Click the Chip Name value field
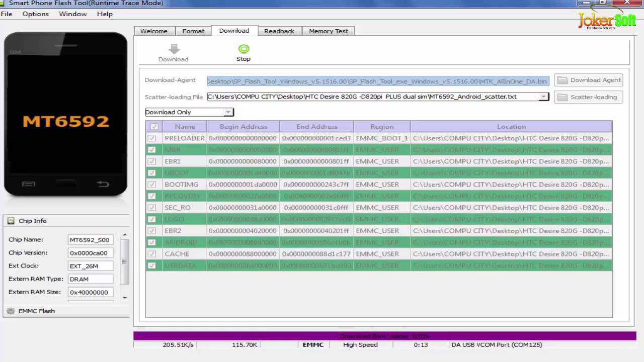The width and height of the screenshot is (644, 362). click(91, 240)
